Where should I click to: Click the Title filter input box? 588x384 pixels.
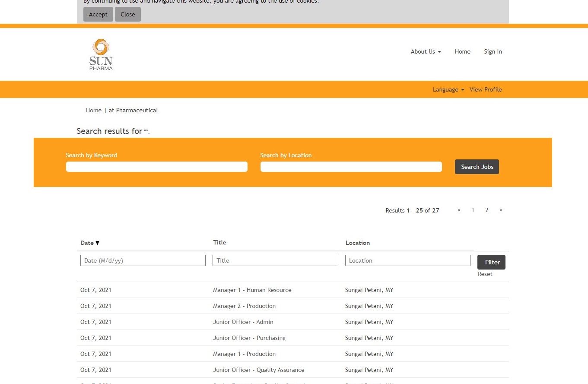coord(275,260)
